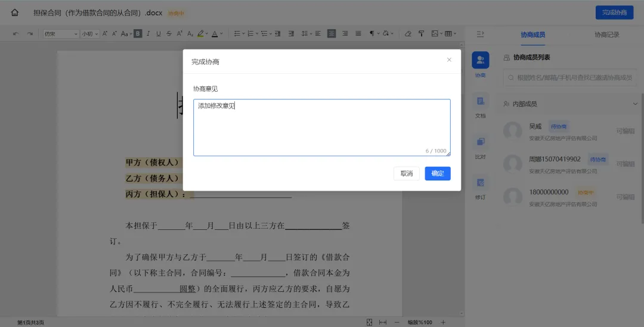Image resolution: width=644 pixels, height=327 pixels.
Task: Click the eraser clear formatting icon
Action: (408, 34)
